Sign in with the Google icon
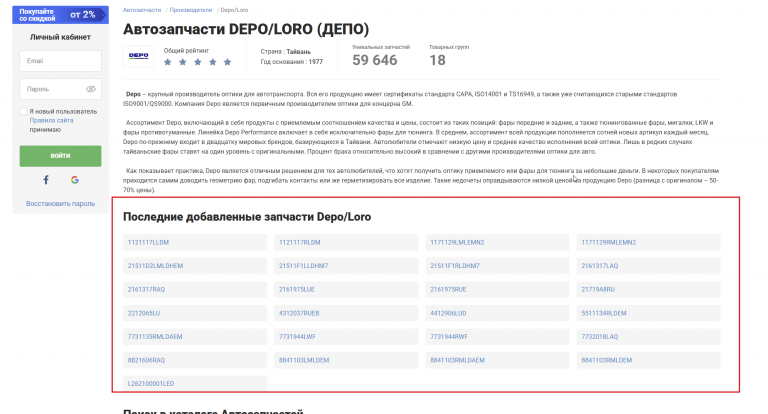The height and width of the screenshot is (414, 768). (x=74, y=180)
